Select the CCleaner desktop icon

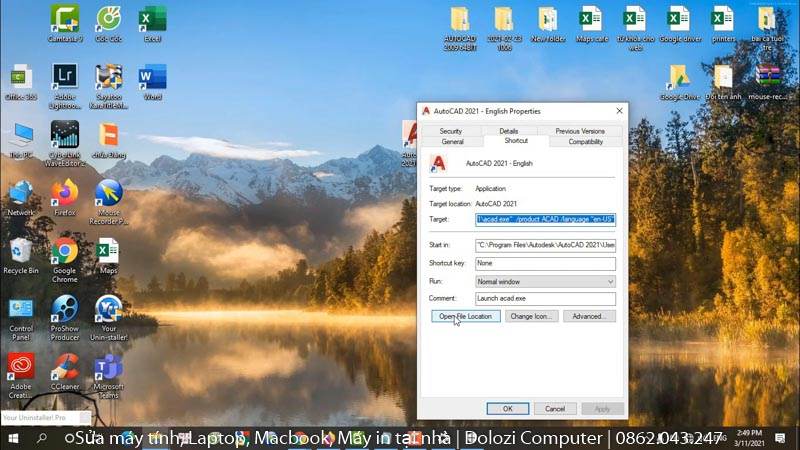[x=65, y=367]
